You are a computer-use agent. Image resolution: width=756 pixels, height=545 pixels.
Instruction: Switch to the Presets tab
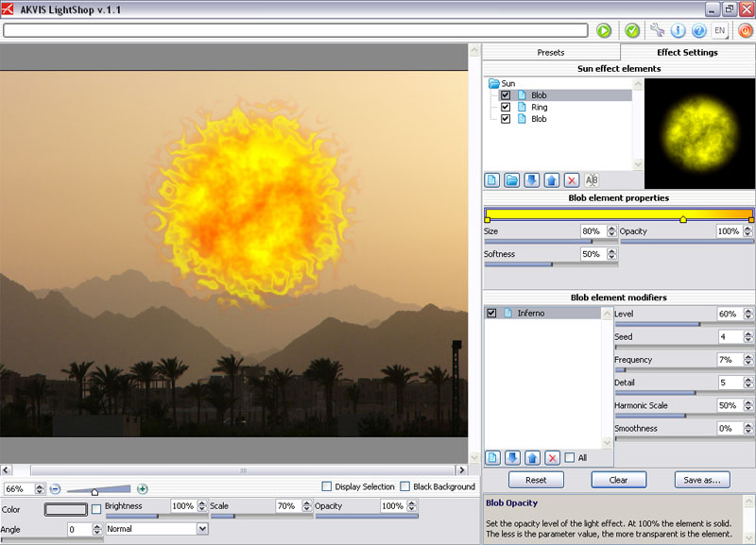(x=550, y=53)
